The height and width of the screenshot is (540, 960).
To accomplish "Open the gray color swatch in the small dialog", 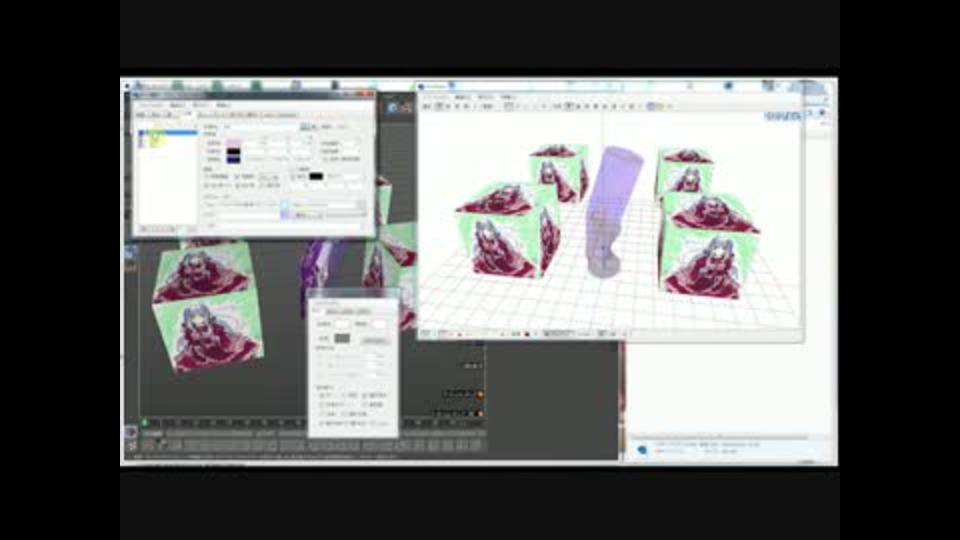I will 342,339.
